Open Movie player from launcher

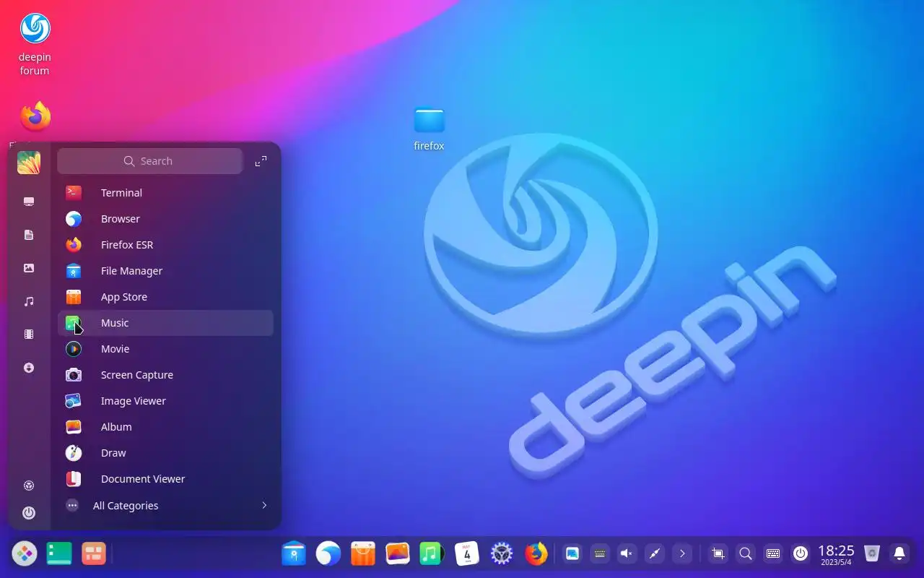(165, 349)
